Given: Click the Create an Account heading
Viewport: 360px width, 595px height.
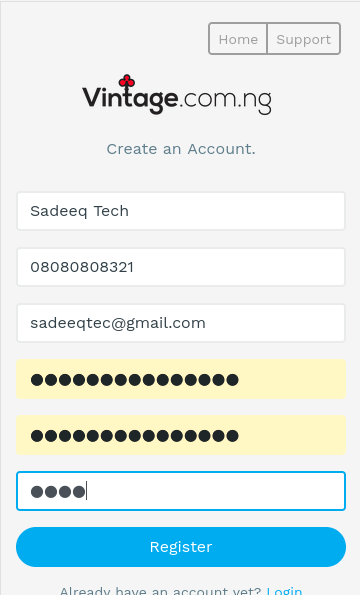Looking at the screenshot, I should (181, 149).
